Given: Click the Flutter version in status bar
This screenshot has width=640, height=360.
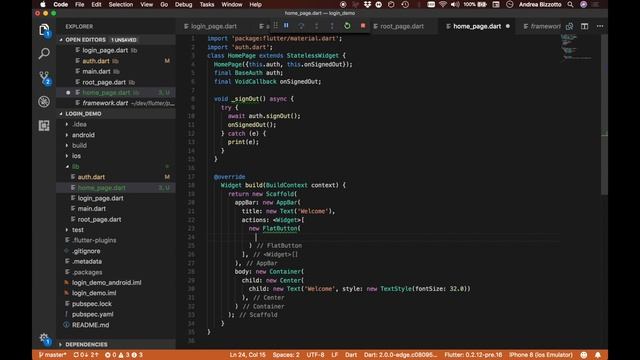Looking at the screenshot, I should [x=473, y=355].
